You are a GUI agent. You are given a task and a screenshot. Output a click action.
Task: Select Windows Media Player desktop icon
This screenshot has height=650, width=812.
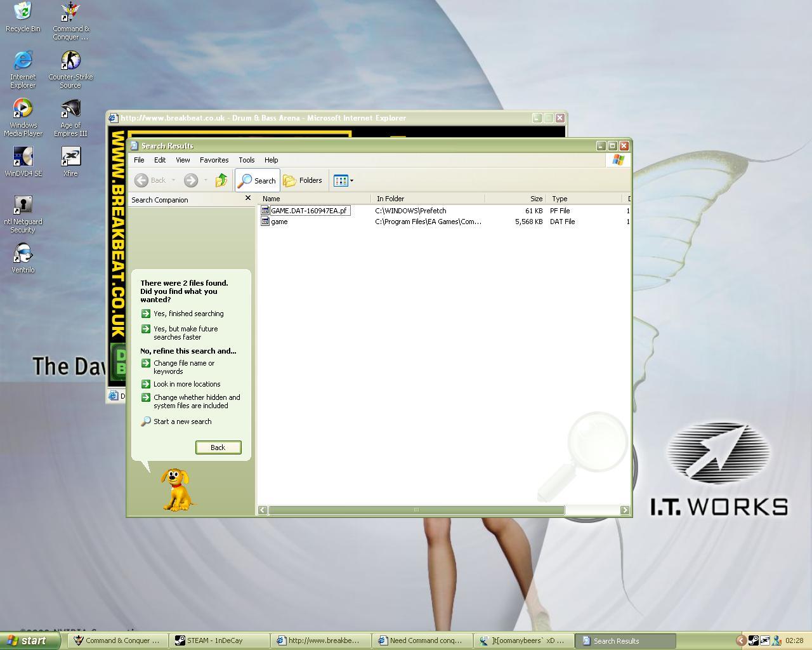coord(23,117)
